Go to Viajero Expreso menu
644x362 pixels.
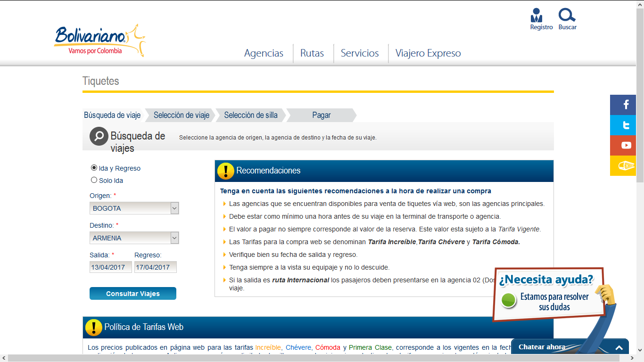click(x=428, y=53)
